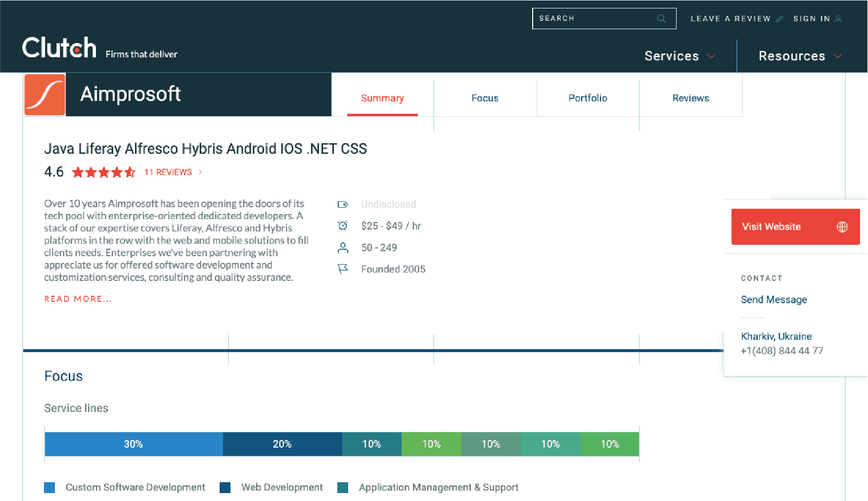Click the Java Liferay Alfresco Hybris tagline
The width and height of the screenshot is (868, 501).
pyautogui.click(x=206, y=149)
